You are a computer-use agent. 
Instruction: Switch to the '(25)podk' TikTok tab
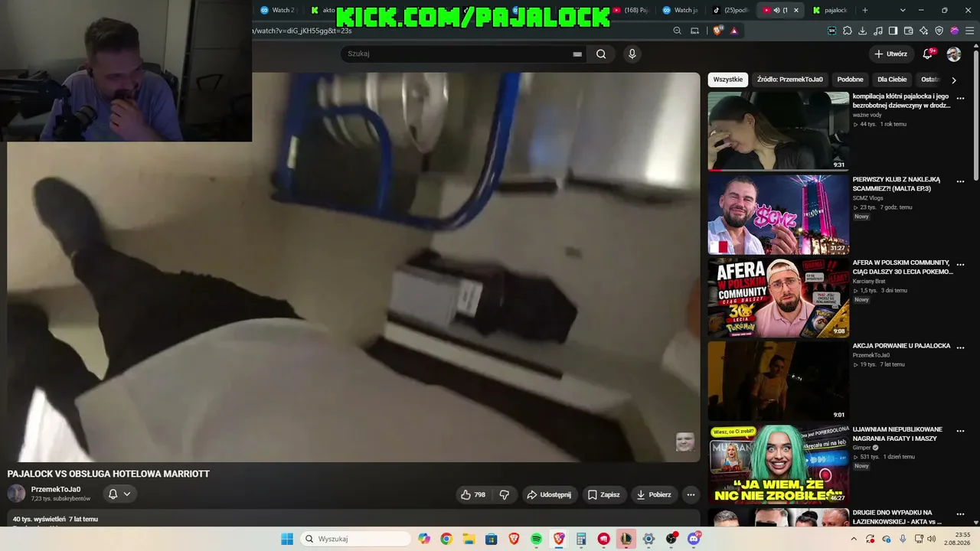[x=731, y=10]
